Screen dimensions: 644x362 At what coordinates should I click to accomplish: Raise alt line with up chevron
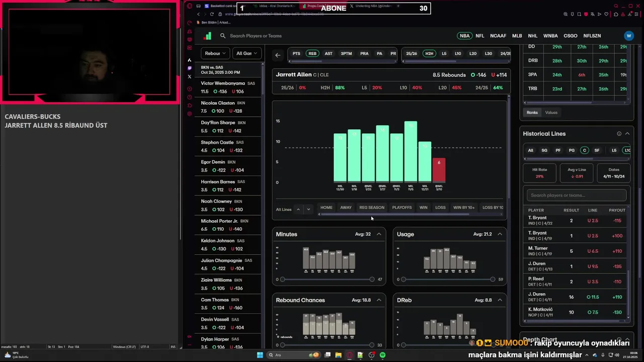pyautogui.click(x=298, y=209)
